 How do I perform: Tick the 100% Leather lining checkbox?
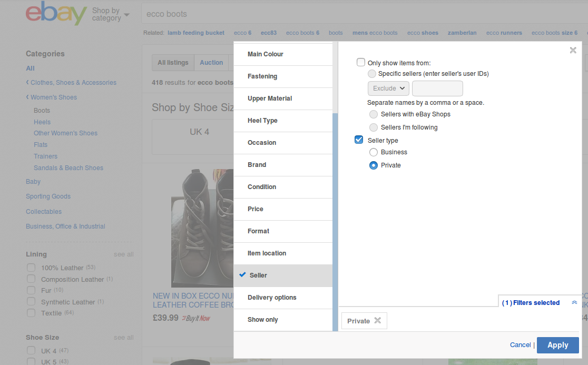click(31, 268)
